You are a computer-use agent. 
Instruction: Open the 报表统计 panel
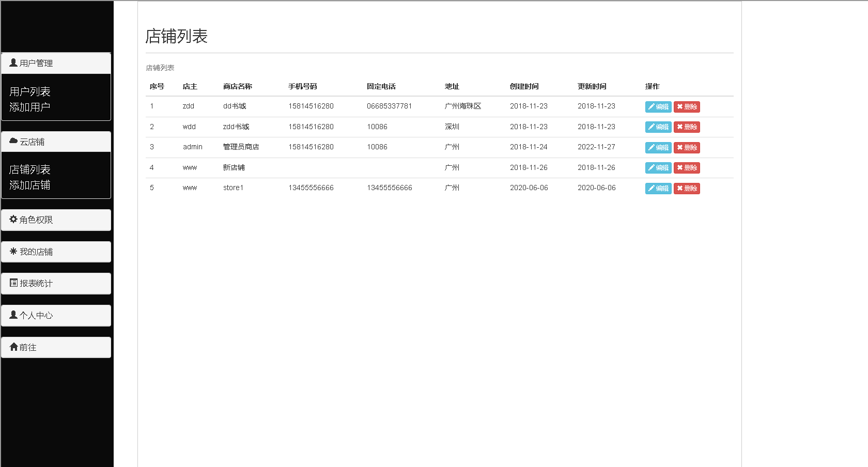pos(56,284)
